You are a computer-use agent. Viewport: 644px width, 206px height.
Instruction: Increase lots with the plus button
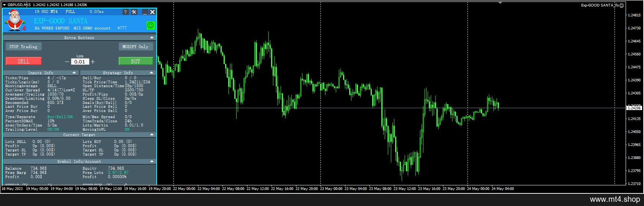point(93,62)
